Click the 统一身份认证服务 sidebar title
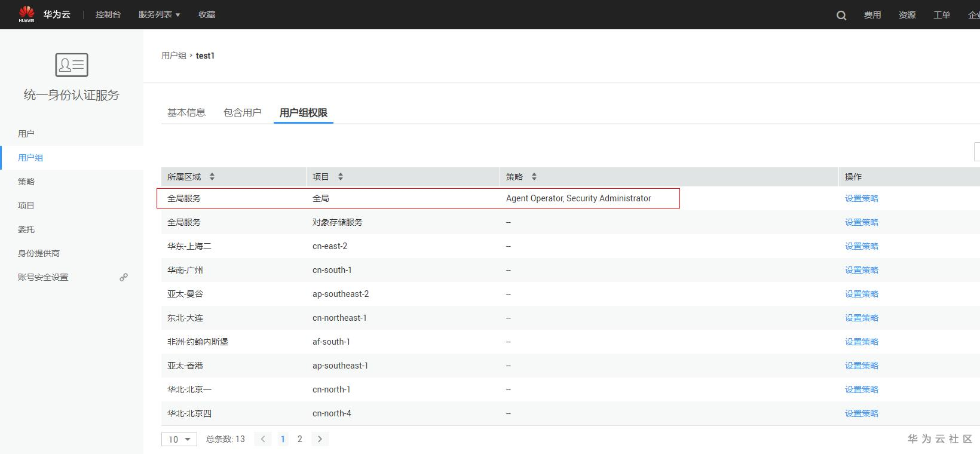Image resolution: width=980 pixels, height=454 pixels. pyautogui.click(x=72, y=95)
